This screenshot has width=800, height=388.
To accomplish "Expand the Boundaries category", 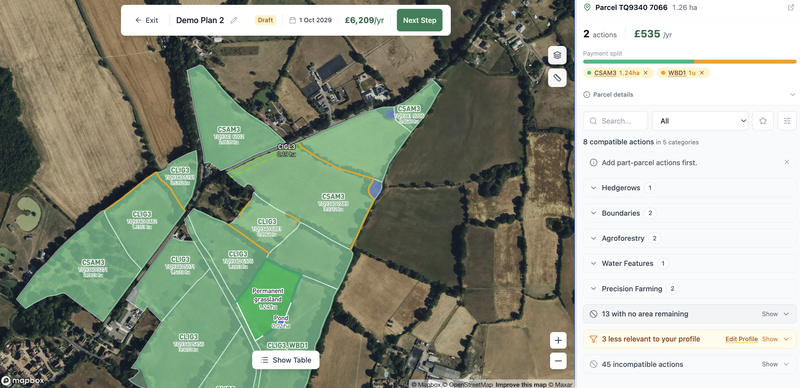I will point(690,213).
